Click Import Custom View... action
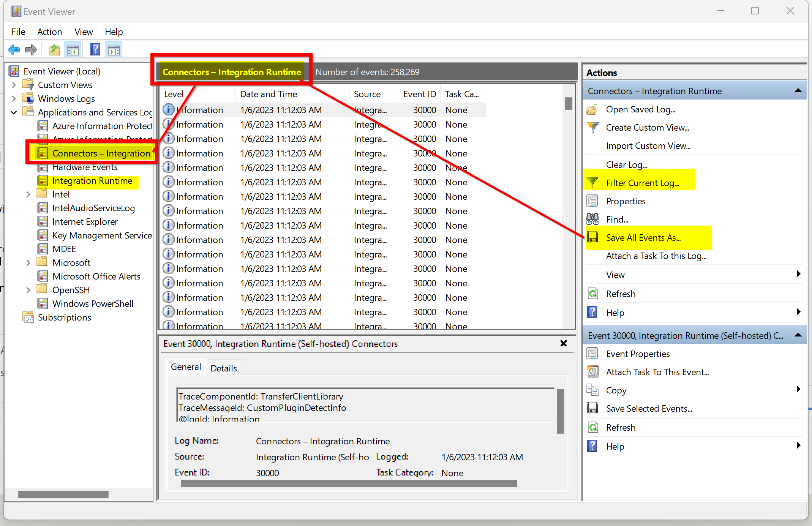 pyautogui.click(x=648, y=146)
